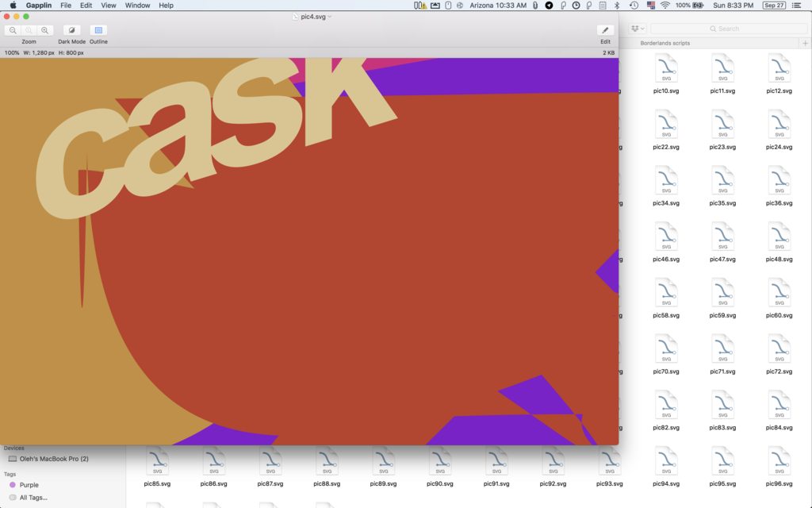Open Notification Center list icon
The width and height of the screenshot is (812, 508).
[x=797, y=6]
